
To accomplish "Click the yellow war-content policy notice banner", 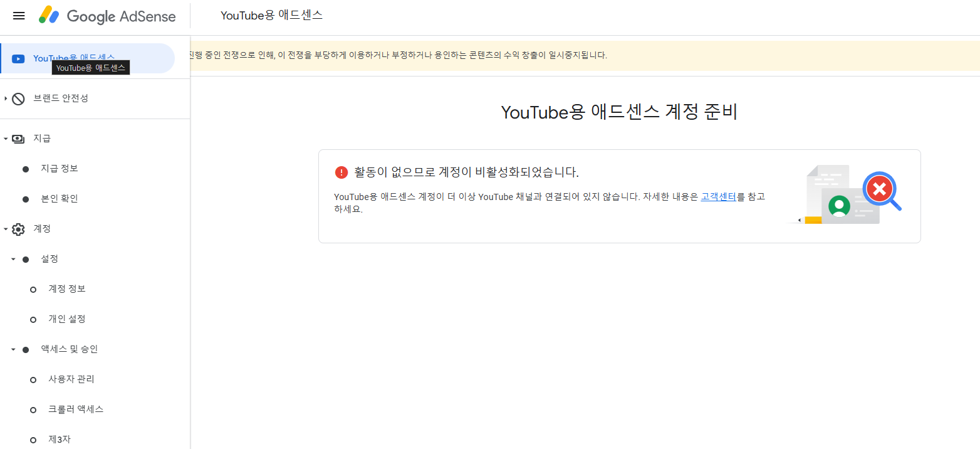I will pyautogui.click(x=584, y=55).
